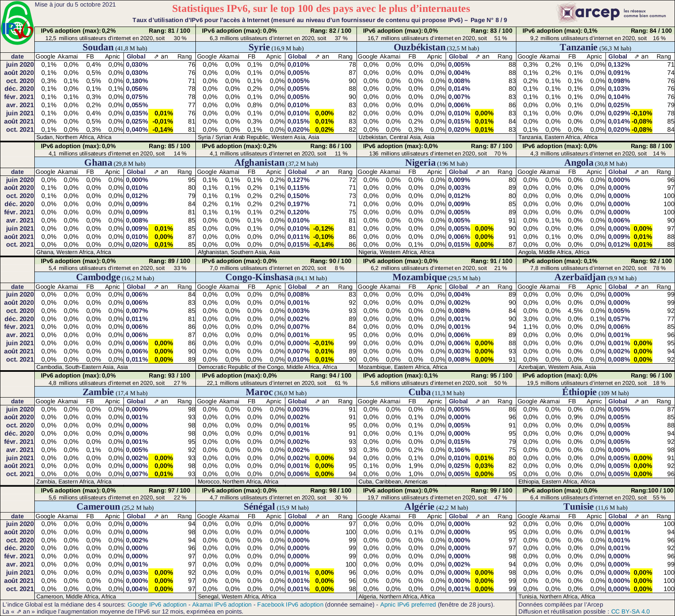Click Afghanistan's Global value 0,197%
Image resolution: width=675 pixels, height=616 pixels.
pos(298,204)
